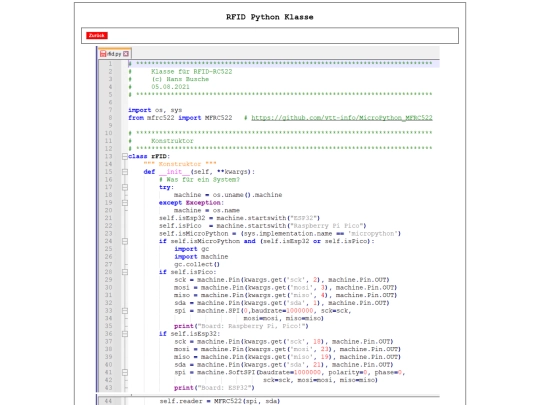Click the 'mosi=mosi, miso=miso)' line 34
Viewport: 540px width, 405px height.
tap(283, 318)
